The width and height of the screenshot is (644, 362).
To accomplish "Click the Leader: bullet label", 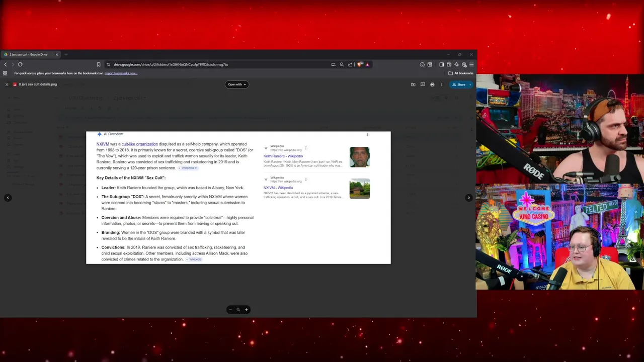I will [108, 188].
